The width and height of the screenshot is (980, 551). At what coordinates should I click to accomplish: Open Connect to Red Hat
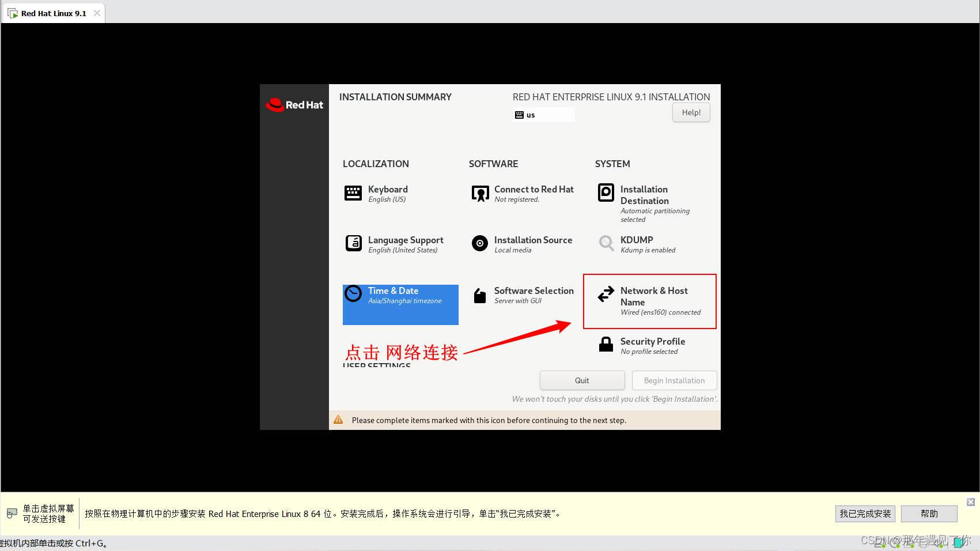[x=533, y=194]
